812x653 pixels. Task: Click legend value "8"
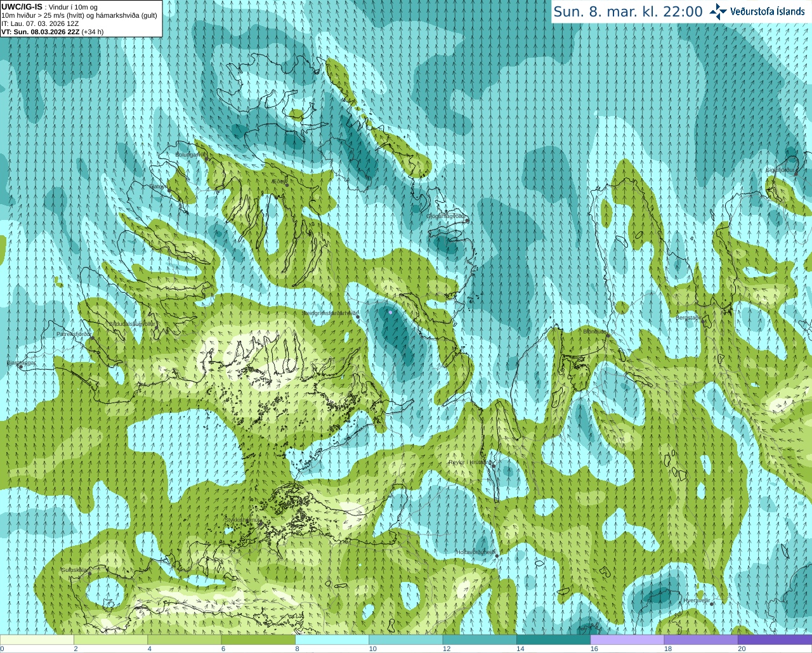click(297, 649)
